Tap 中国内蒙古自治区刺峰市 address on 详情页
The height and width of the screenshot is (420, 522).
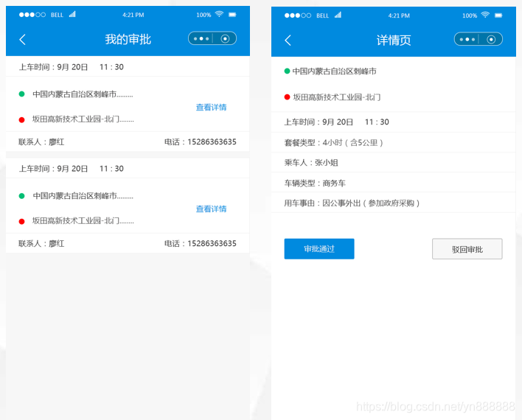coord(334,71)
